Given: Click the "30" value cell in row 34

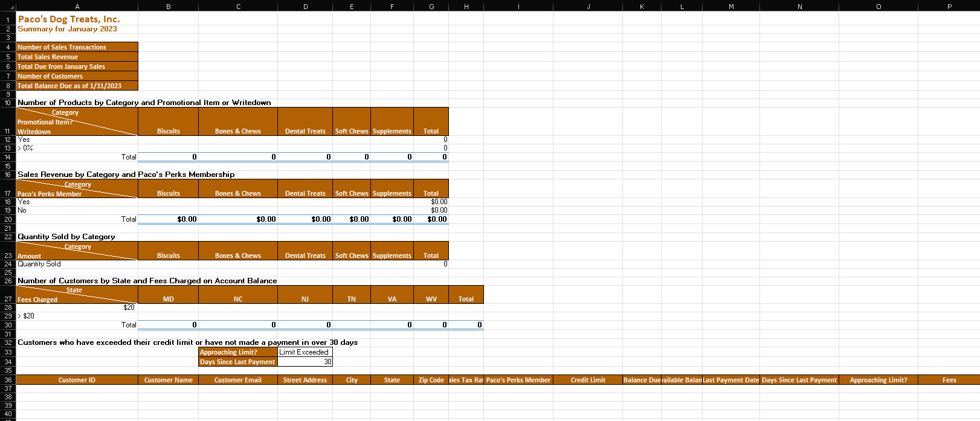Looking at the screenshot, I should (305, 362).
